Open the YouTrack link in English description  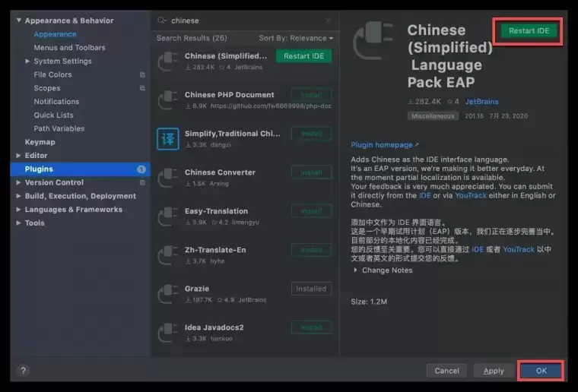(471, 195)
